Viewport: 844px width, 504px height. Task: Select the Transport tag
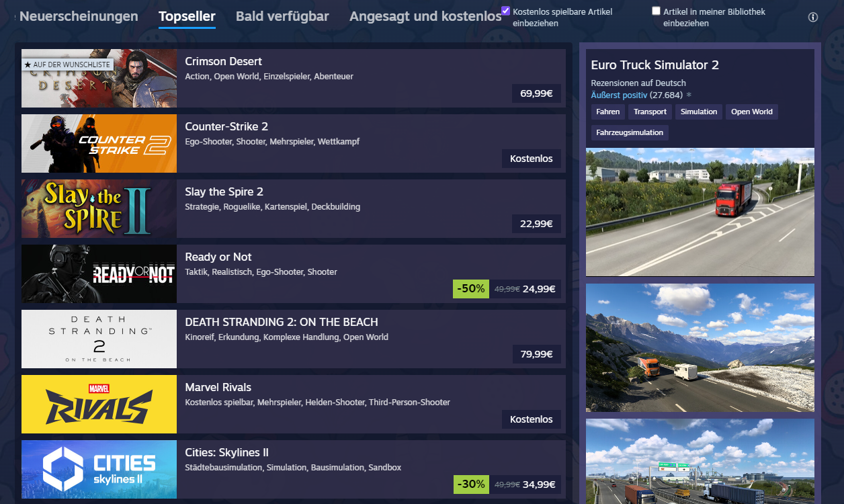(650, 112)
